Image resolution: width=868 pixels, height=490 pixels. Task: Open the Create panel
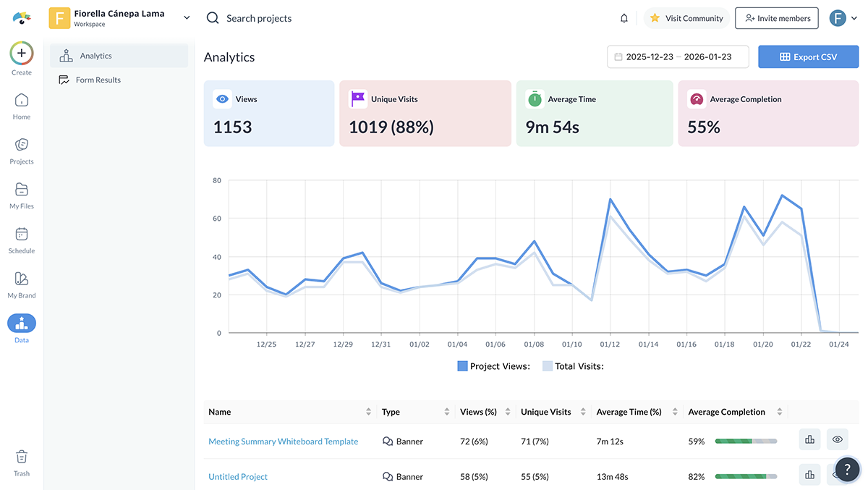point(21,54)
